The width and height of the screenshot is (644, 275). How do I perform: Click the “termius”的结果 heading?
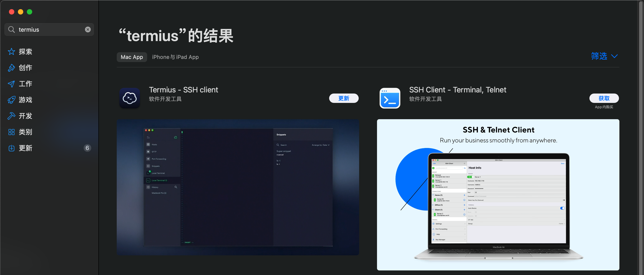coord(176,35)
